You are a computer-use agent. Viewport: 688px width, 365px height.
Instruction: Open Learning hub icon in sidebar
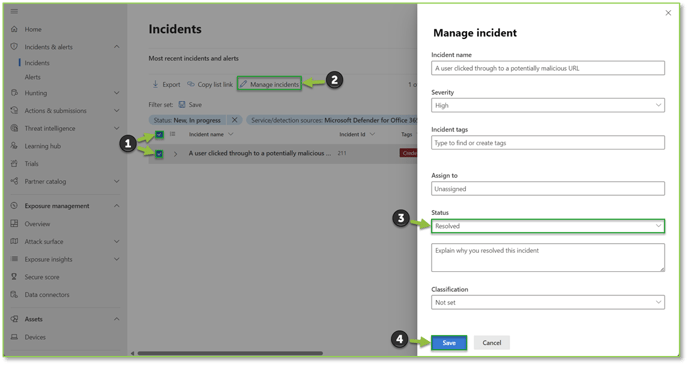(x=14, y=146)
